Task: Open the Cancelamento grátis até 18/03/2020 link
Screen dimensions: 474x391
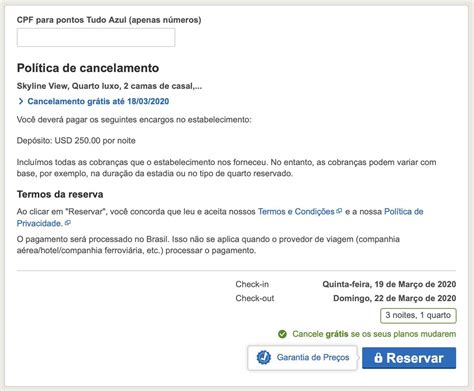Action: coord(98,101)
